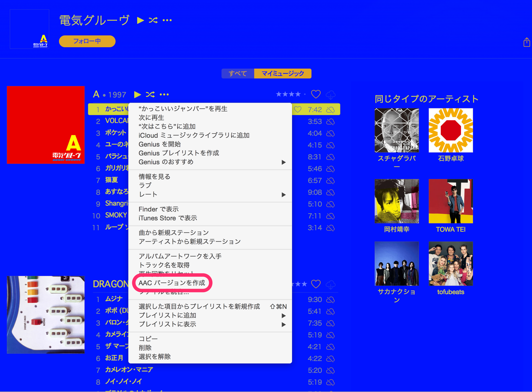
Task: Choose 情報を見る from the context menu
Action: coord(210,177)
